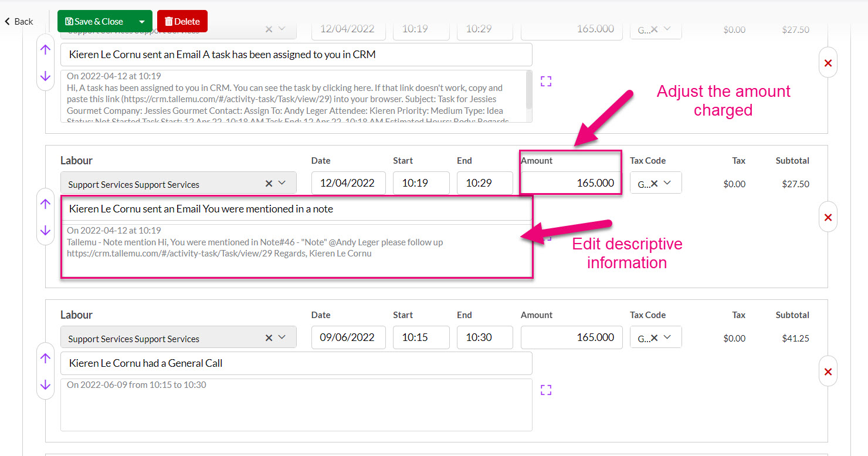Viewport: 868px width, 456px height.
Task: Open Tax Code dropdown for General Call item
Action: (x=667, y=337)
